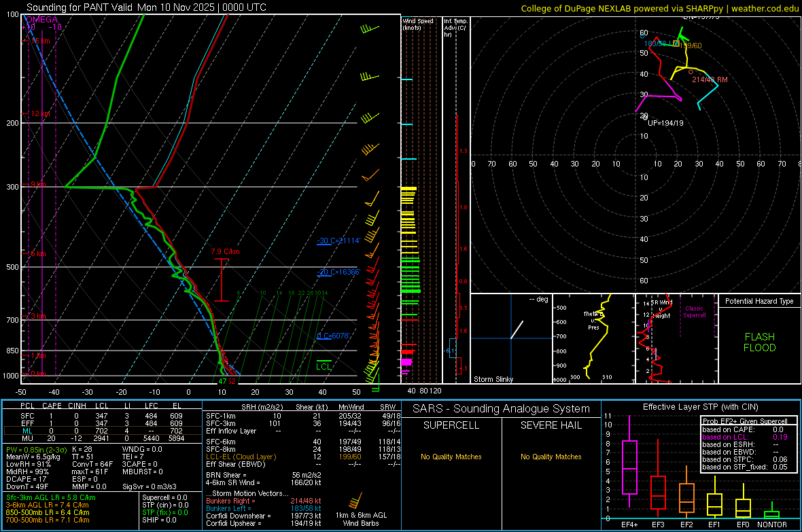This screenshot has height=532, width=802.
Task: Click the 700-500mb LR = 7.1 C/km line
Action: (47, 520)
